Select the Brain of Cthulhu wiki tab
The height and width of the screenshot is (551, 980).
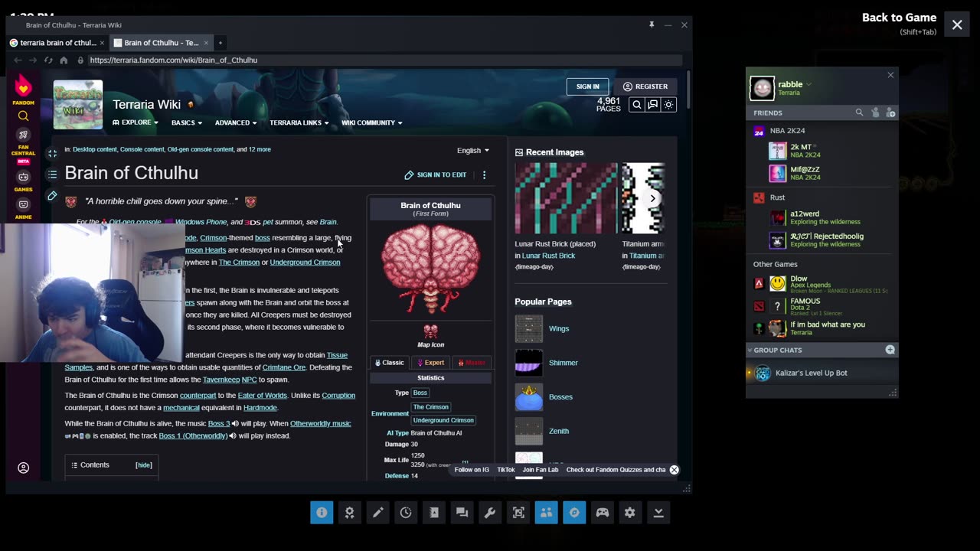[159, 43]
